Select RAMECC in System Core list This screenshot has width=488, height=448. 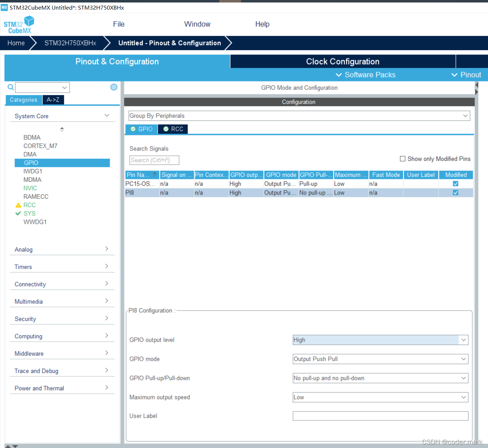36,197
